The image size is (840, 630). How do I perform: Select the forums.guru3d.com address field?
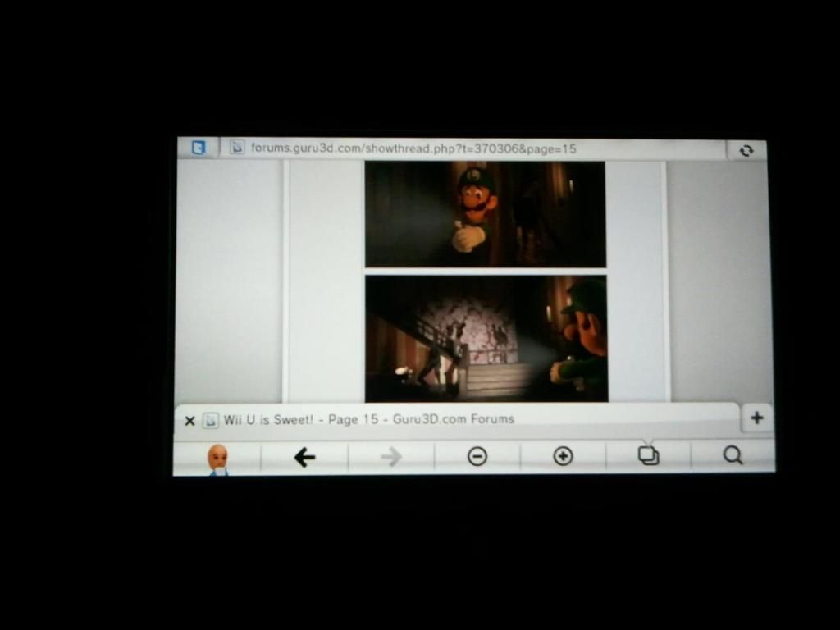pos(472,148)
